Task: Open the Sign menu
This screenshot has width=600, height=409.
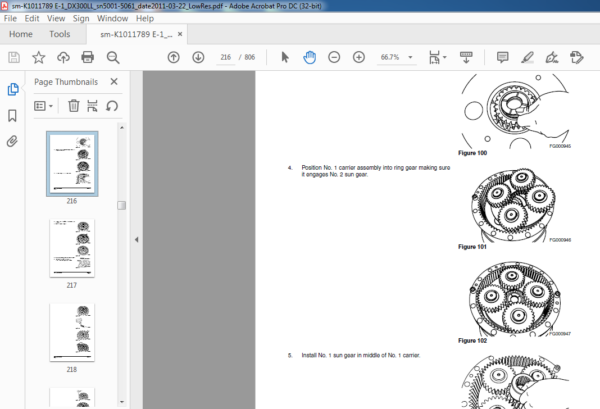Action: coord(81,18)
